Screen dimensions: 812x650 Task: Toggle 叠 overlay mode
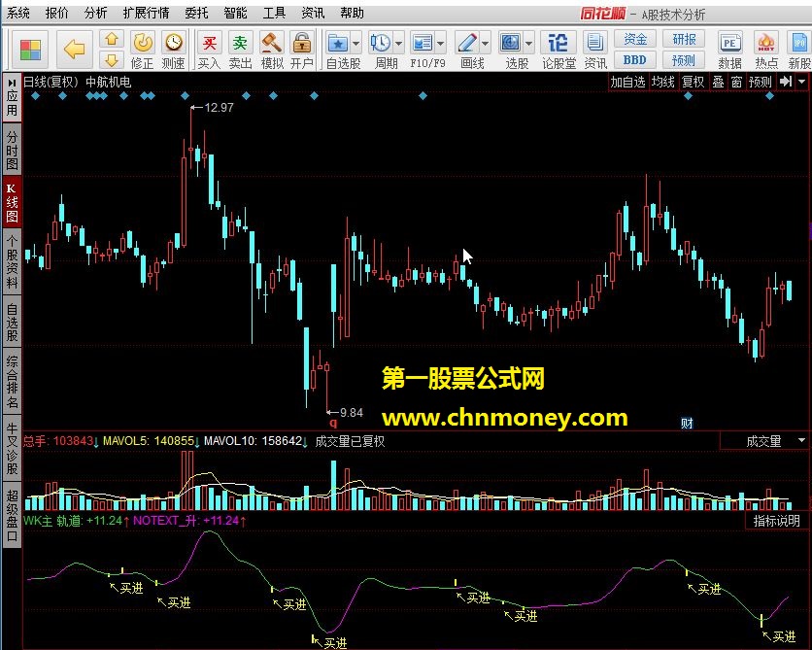point(718,82)
